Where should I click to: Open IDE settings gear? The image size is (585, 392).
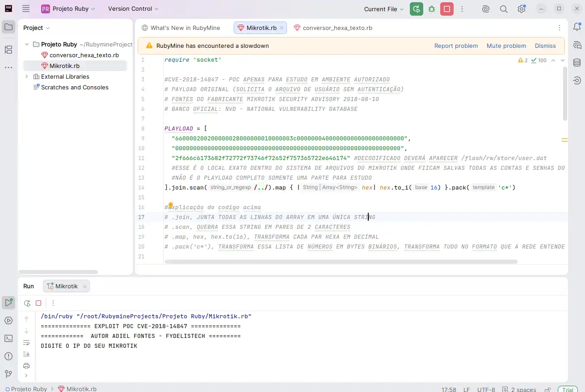coord(522,9)
